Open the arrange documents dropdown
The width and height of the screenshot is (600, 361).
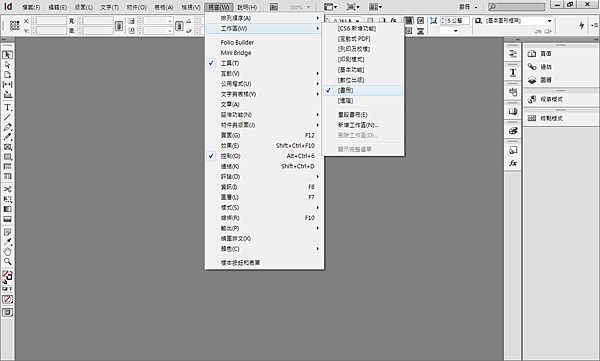pyautogui.click(x=375, y=7)
